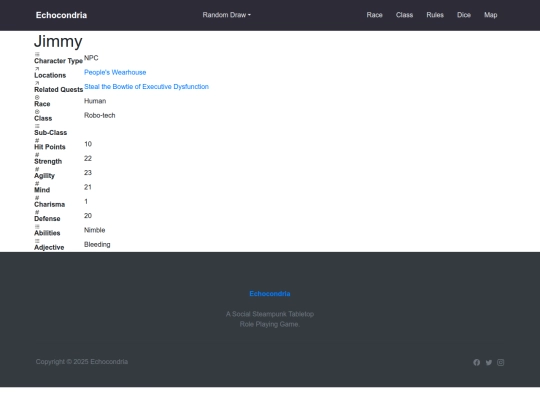Open the Facebook icon in footer

point(476,362)
